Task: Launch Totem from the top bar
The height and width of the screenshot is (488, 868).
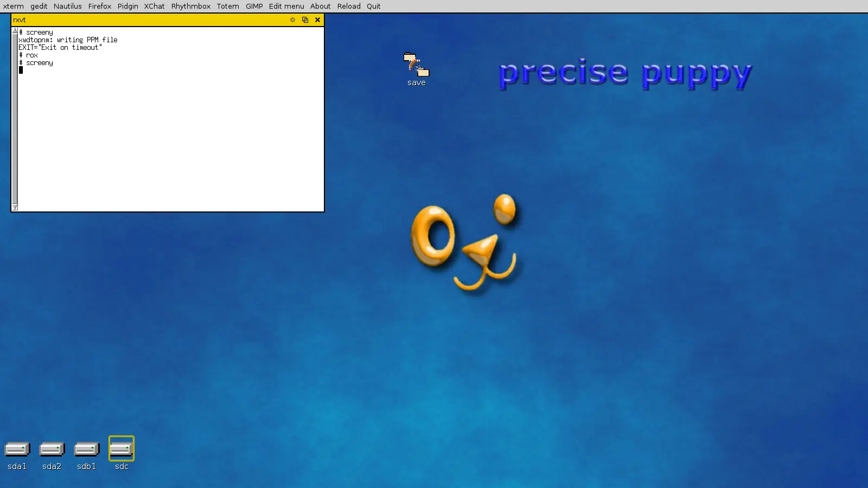Action: pos(228,6)
